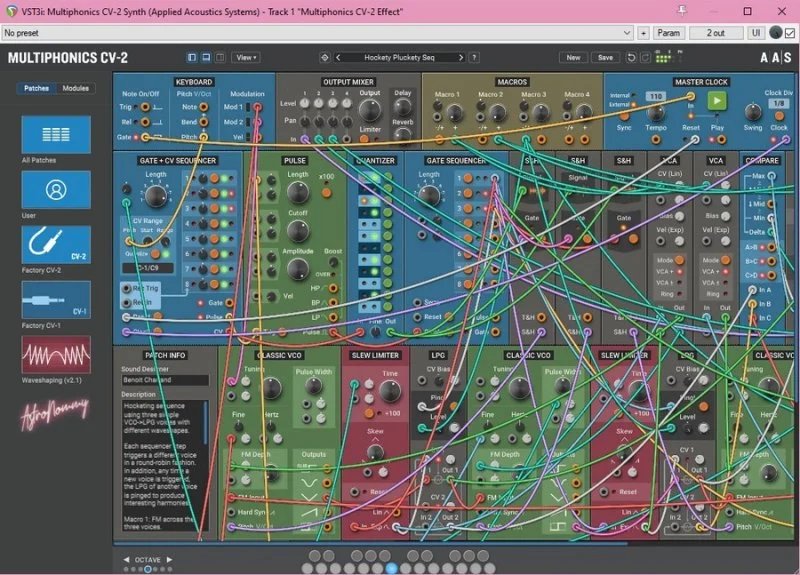
Task: Open the Factory CV-1 bank icon
Action: pyautogui.click(x=56, y=300)
